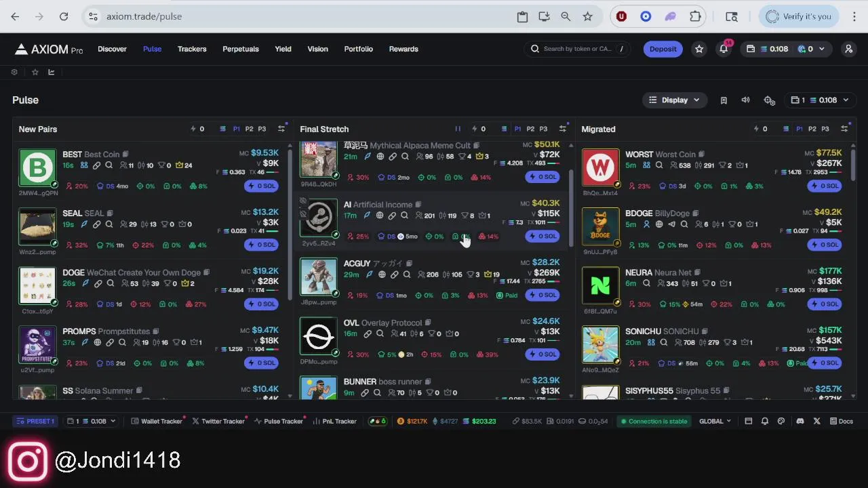Open the Portfolio tab

coord(358,49)
